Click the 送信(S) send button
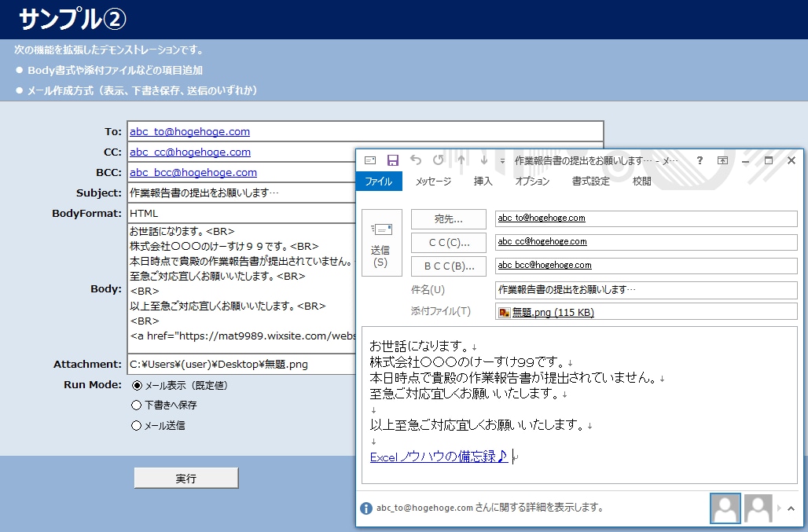 pos(382,243)
